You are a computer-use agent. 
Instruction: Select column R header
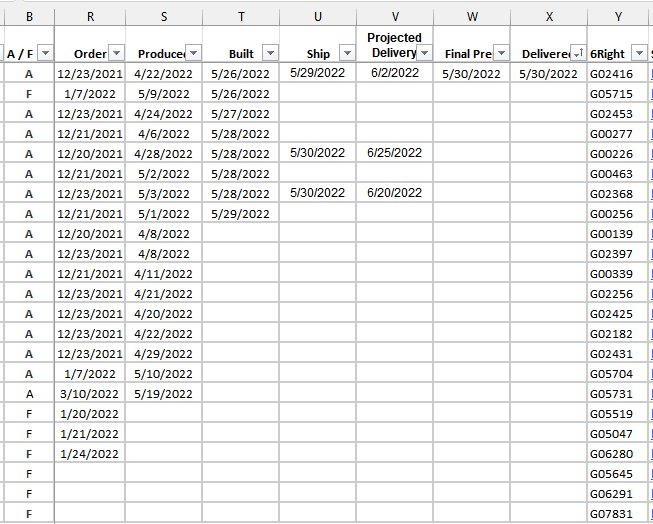tap(91, 17)
